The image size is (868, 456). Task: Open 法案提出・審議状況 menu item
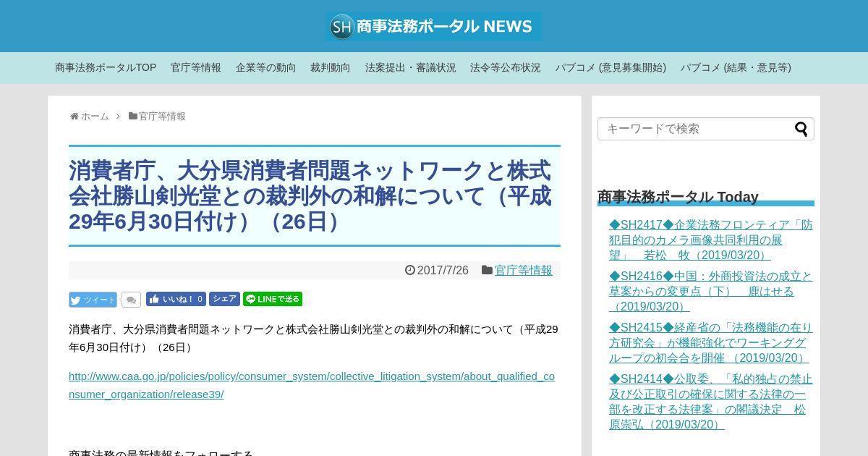(x=410, y=67)
